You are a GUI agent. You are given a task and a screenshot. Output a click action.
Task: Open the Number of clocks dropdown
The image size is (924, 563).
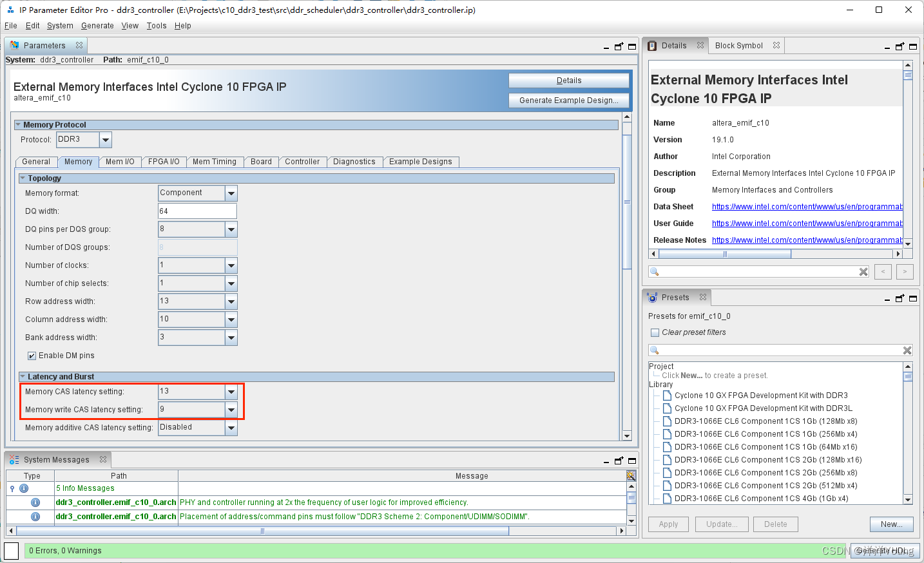tap(231, 265)
